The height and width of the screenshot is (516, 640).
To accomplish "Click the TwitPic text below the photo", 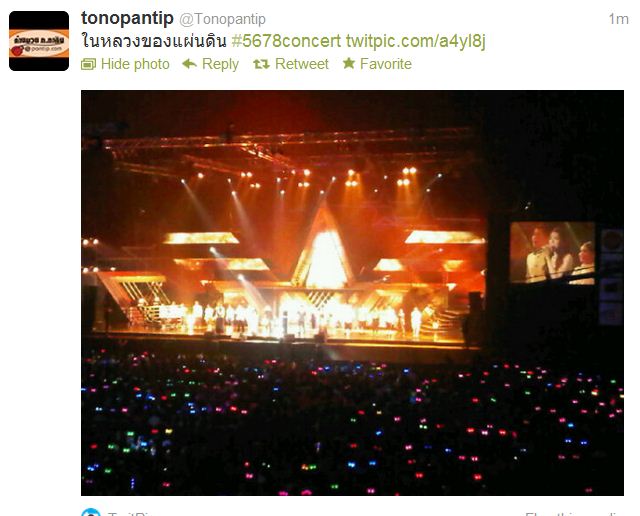I will pyautogui.click(x=130, y=513).
